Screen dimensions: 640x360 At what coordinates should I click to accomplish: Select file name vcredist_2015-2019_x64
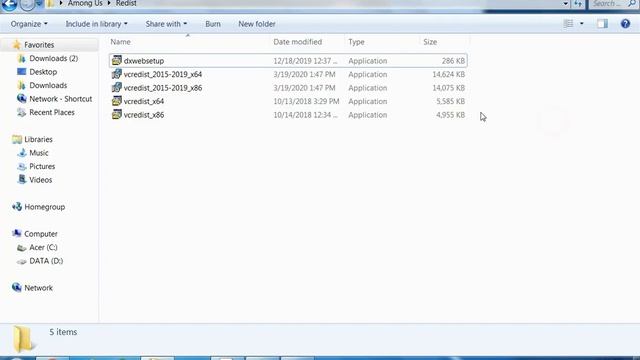pyautogui.click(x=163, y=74)
